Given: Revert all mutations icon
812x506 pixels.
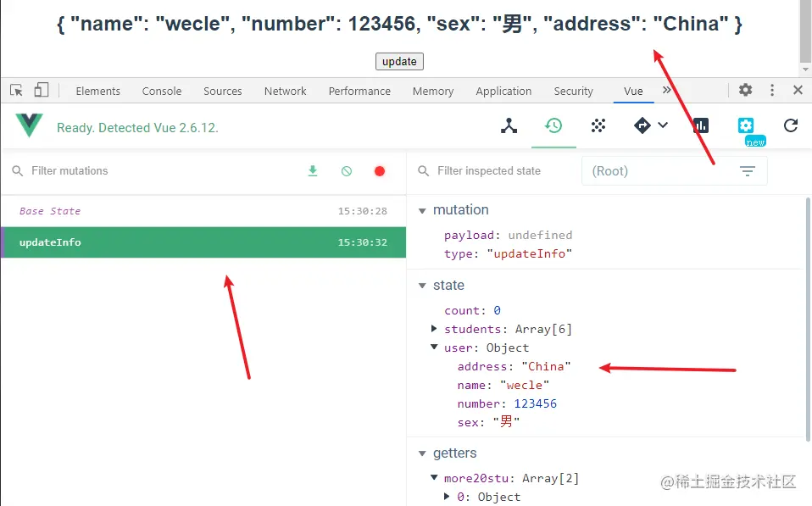Looking at the screenshot, I should 347,171.
